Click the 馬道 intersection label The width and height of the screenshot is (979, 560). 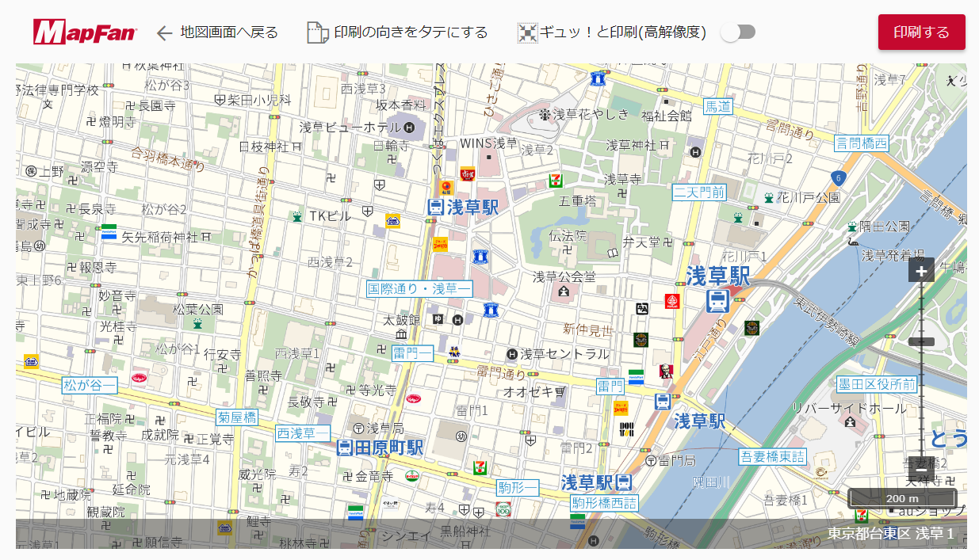[718, 106]
